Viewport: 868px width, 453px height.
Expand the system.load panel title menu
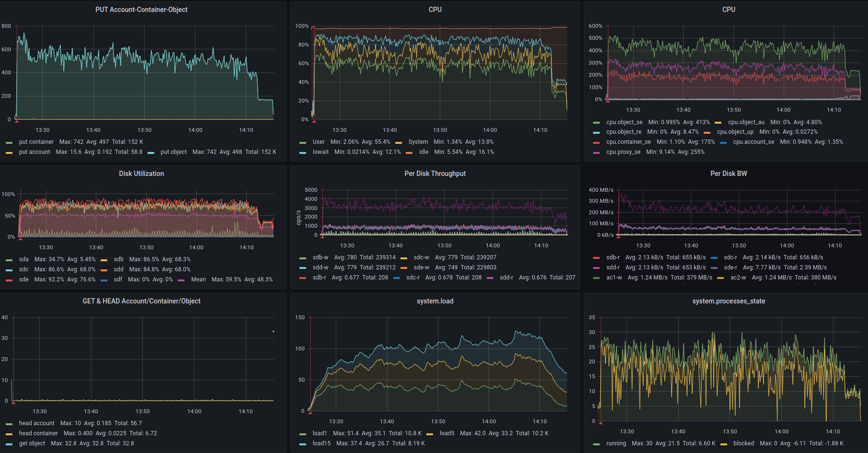(435, 301)
